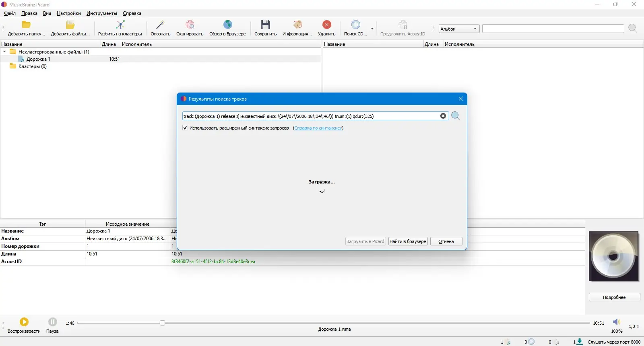Image resolution: width=644 pixels, height=346 pixels.
Task: Click the Add Files (Добавить файлы) toolbar icon
Action: [x=70, y=25]
